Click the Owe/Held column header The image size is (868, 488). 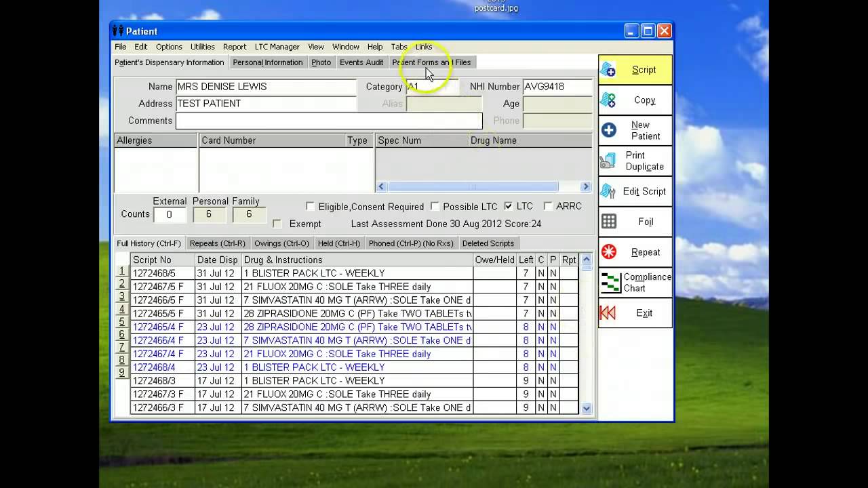[495, 260]
